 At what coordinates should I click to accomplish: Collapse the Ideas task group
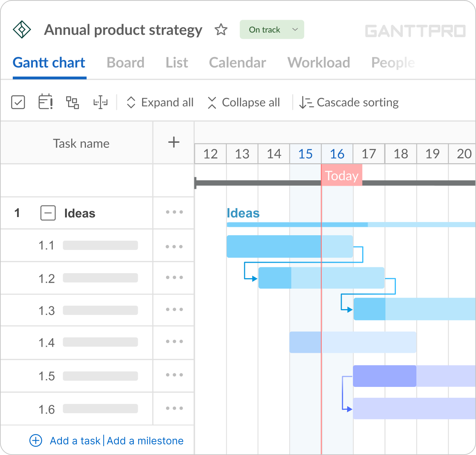pyautogui.click(x=48, y=213)
